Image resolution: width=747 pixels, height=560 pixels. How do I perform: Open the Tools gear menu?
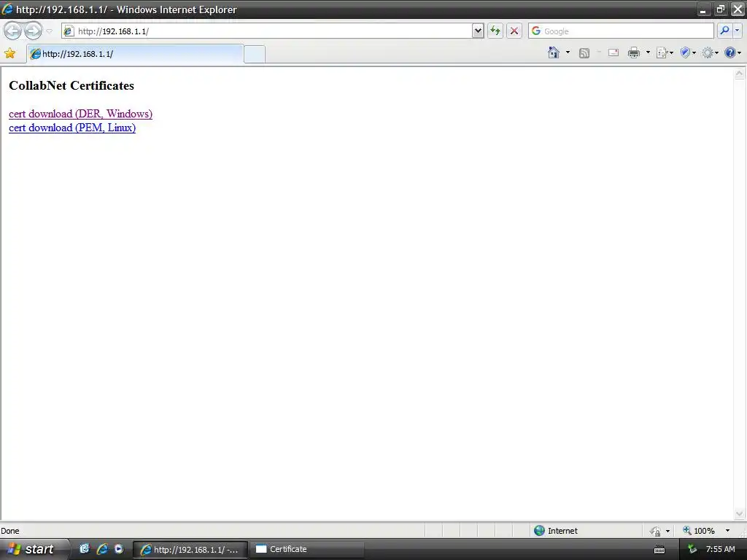(711, 52)
